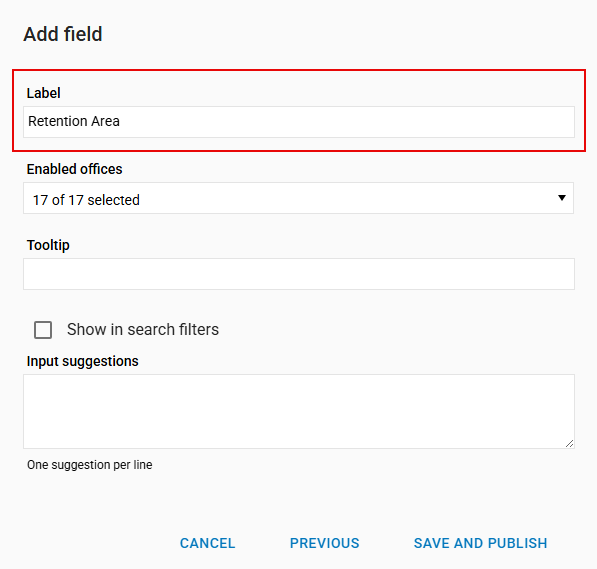The width and height of the screenshot is (597, 569).
Task: Cancel adding the field
Action: point(208,543)
